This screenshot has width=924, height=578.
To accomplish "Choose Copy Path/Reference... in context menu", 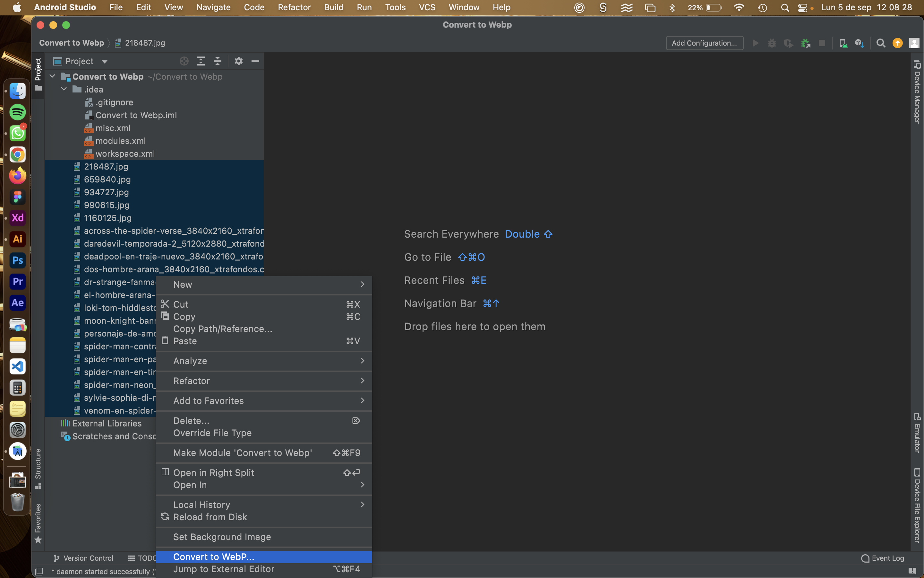I will click(x=264, y=329).
